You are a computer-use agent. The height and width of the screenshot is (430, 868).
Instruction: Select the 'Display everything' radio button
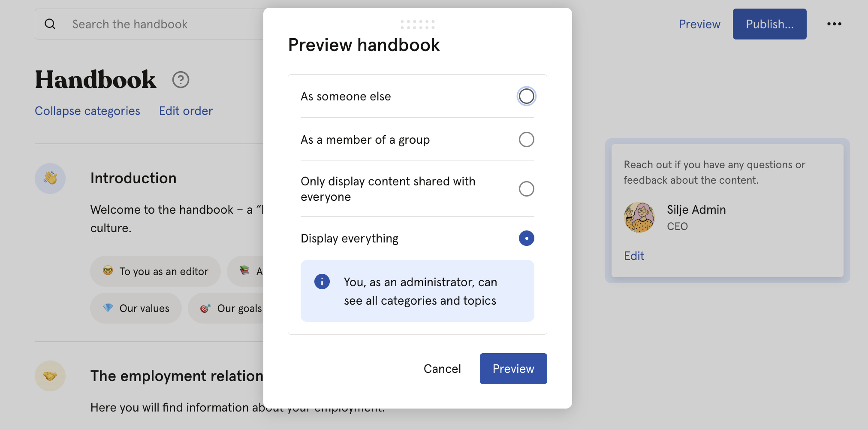(526, 238)
